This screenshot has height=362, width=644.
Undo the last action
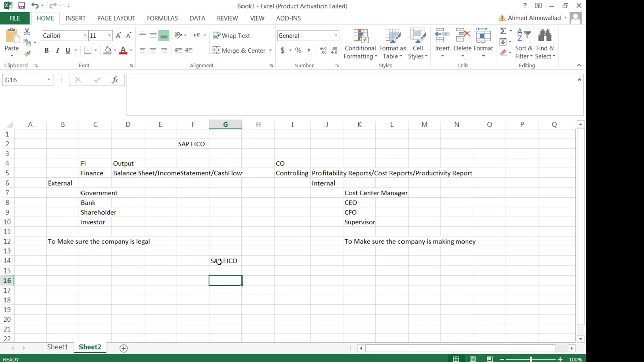tap(34, 6)
